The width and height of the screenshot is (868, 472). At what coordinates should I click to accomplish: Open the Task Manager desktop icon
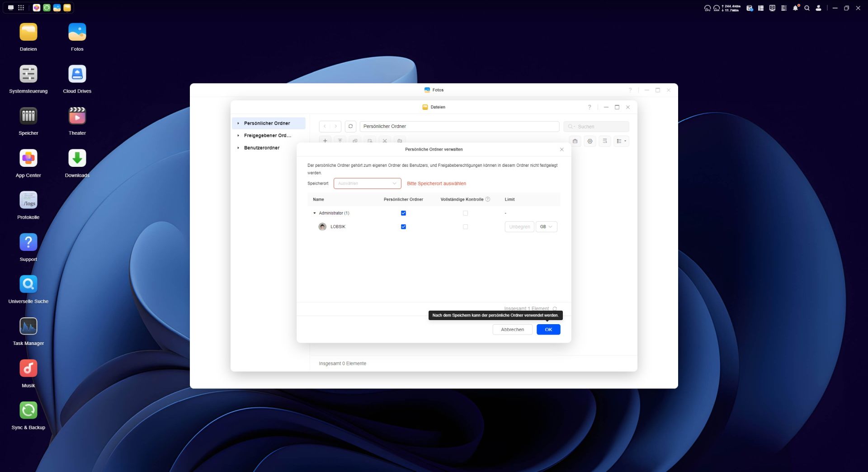click(28, 326)
